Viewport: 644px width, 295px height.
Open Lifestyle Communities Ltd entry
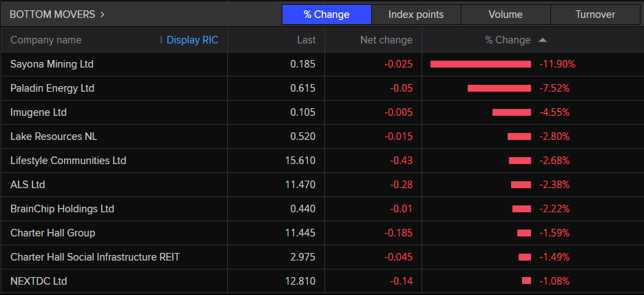(x=68, y=161)
